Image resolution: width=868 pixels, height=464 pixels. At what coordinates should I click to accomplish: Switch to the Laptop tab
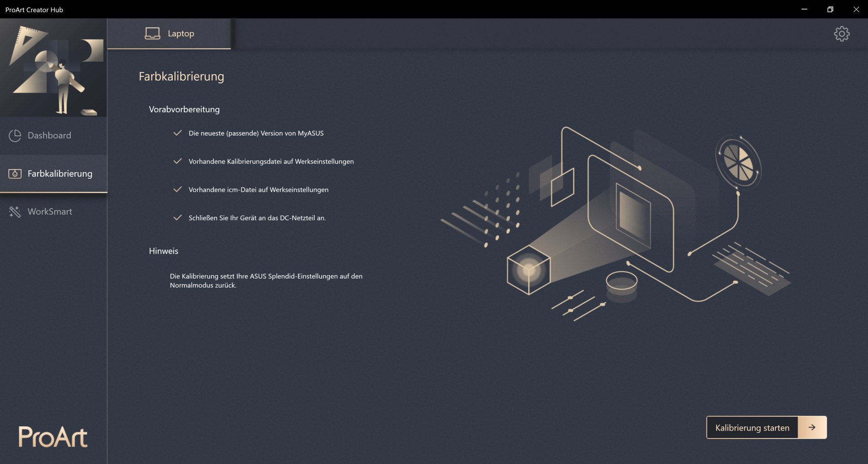pos(169,33)
